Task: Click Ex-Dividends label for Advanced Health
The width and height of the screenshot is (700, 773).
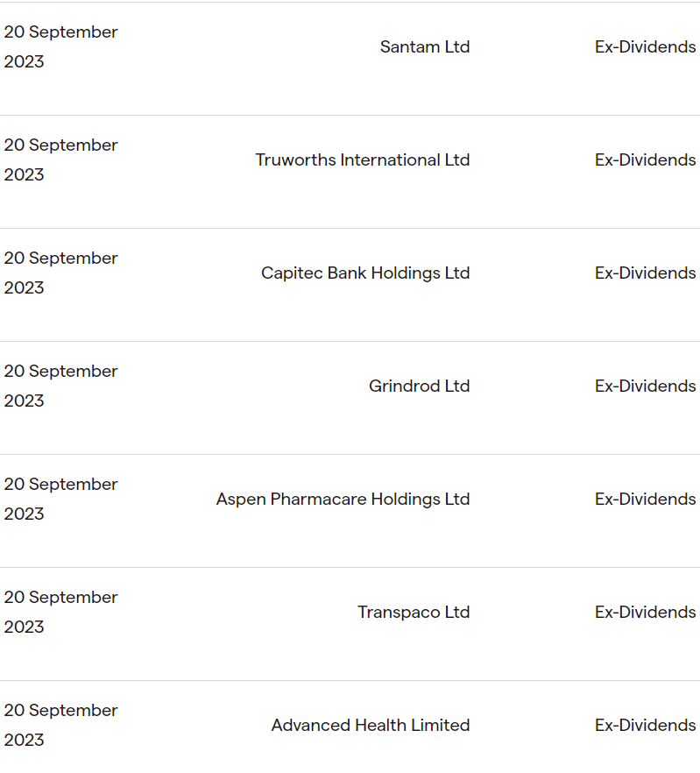Action: [646, 725]
